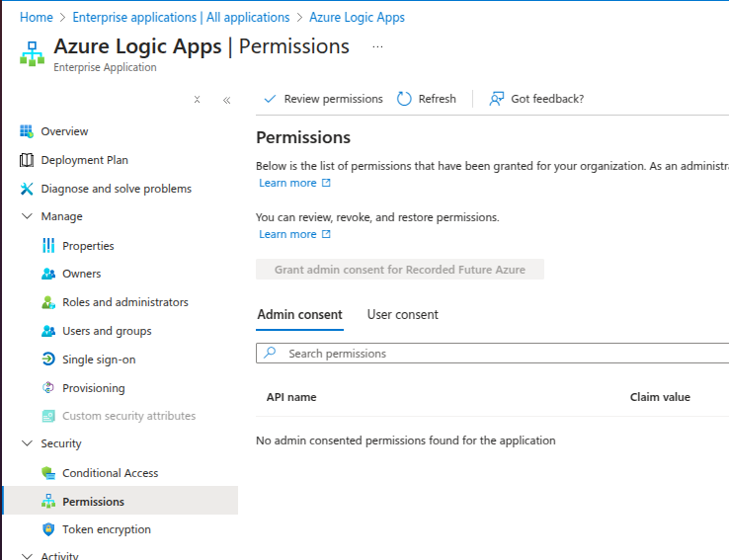Click the Manage section label
This screenshot has height=560, width=729.
(x=61, y=216)
